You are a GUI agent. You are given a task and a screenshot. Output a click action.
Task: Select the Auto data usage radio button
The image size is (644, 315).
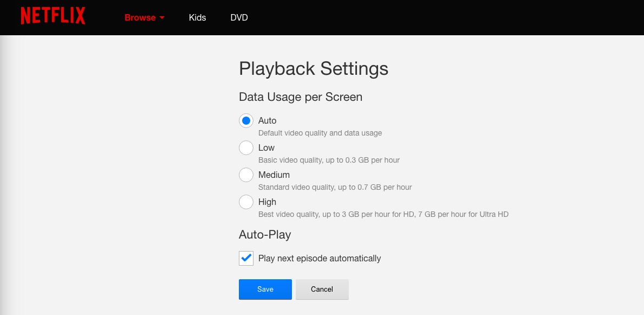[246, 120]
